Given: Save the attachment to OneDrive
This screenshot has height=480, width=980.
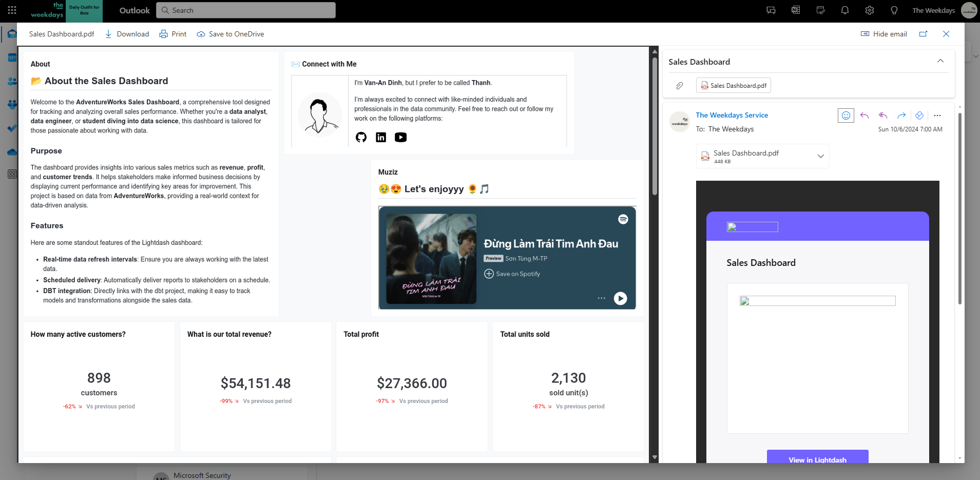Looking at the screenshot, I should (230, 34).
